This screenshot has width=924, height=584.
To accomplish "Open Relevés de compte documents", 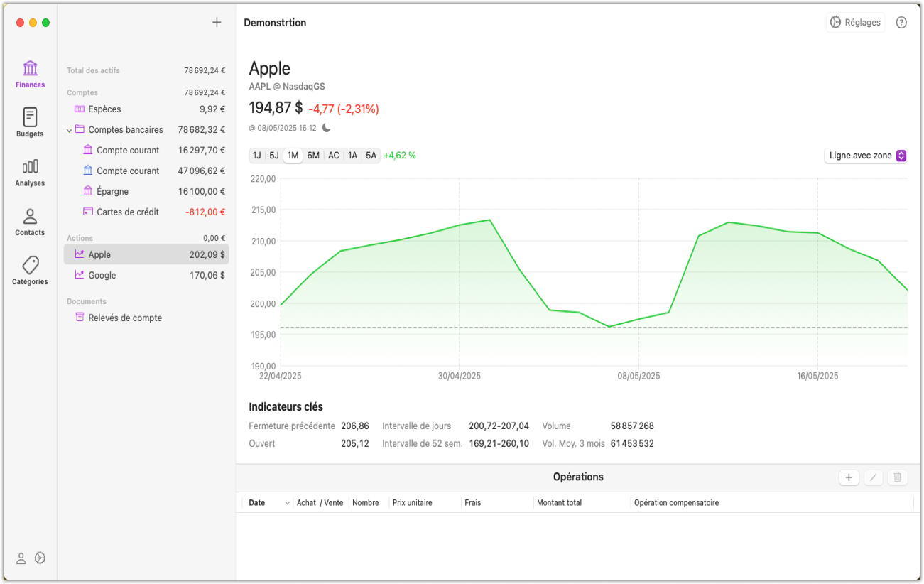I will 146,318.
